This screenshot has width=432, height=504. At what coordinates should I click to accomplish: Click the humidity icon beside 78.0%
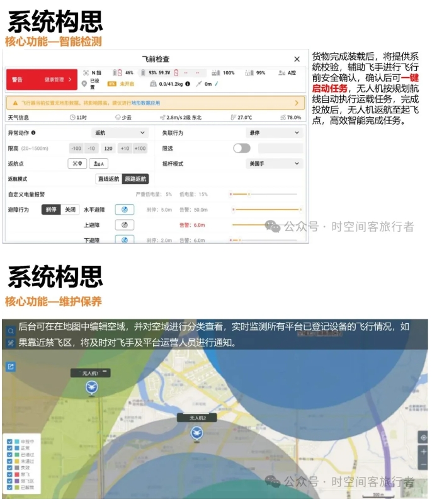click(x=283, y=117)
